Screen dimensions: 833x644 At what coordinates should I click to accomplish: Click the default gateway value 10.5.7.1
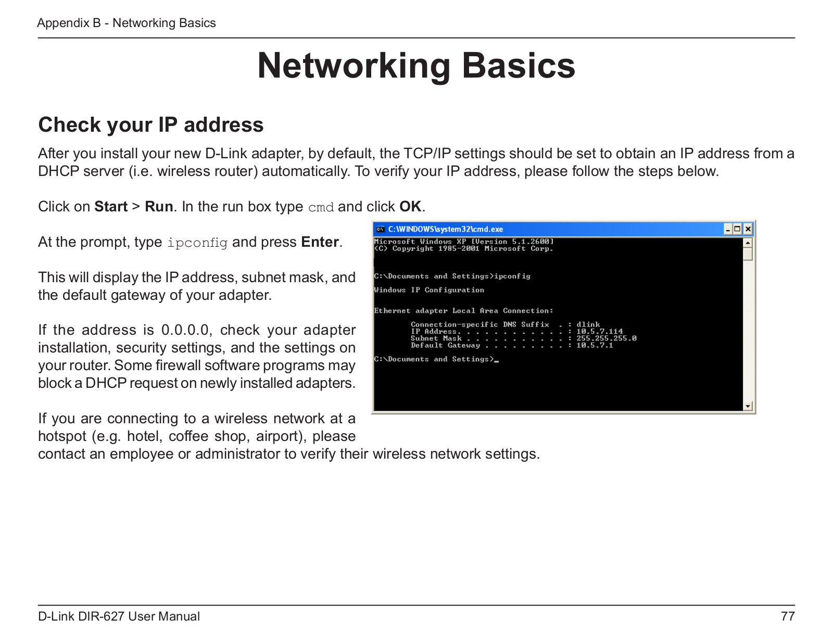point(595,345)
